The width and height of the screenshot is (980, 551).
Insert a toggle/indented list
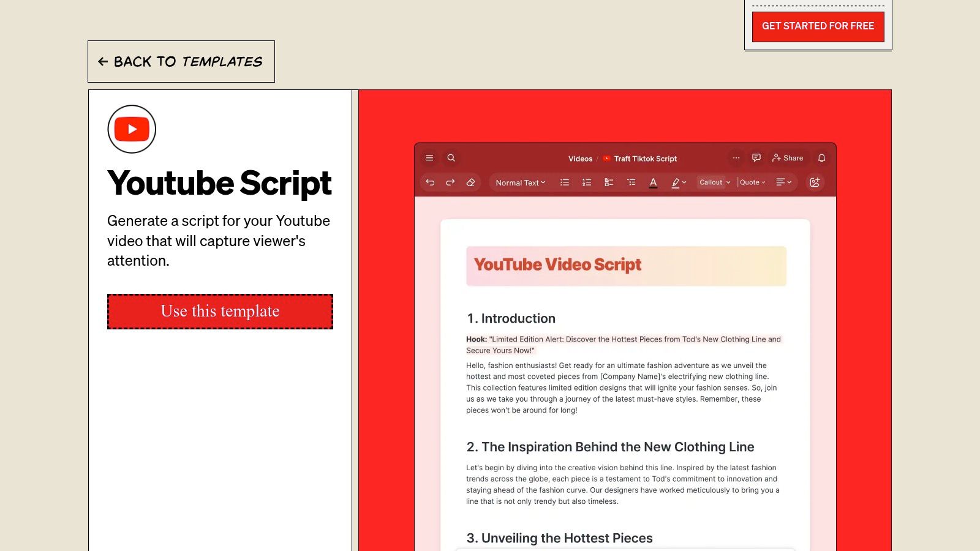coord(631,182)
